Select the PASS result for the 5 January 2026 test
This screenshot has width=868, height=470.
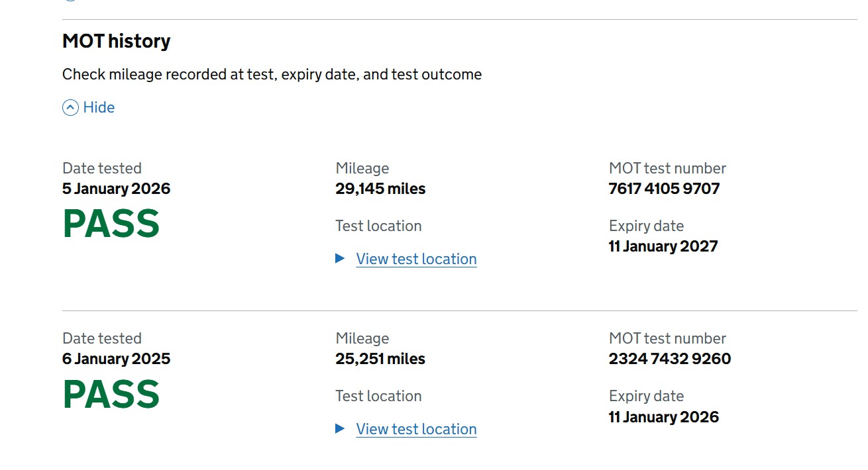pyautogui.click(x=111, y=224)
